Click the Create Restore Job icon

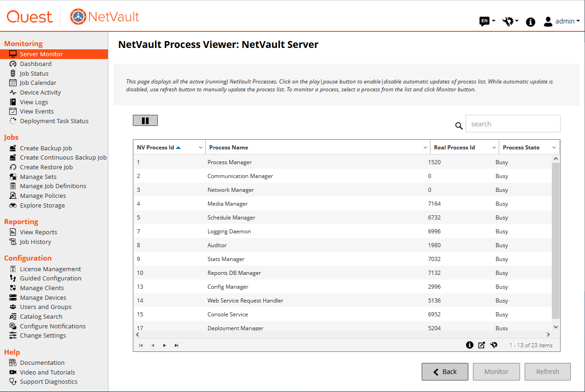pyautogui.click(x=13, y=167)
